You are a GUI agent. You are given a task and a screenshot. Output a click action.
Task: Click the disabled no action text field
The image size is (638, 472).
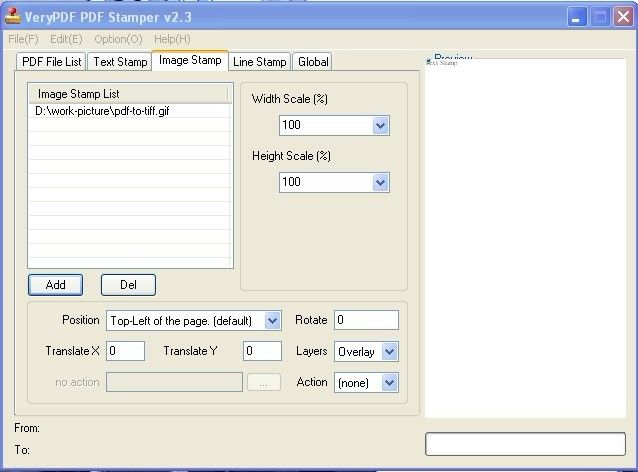174,382
